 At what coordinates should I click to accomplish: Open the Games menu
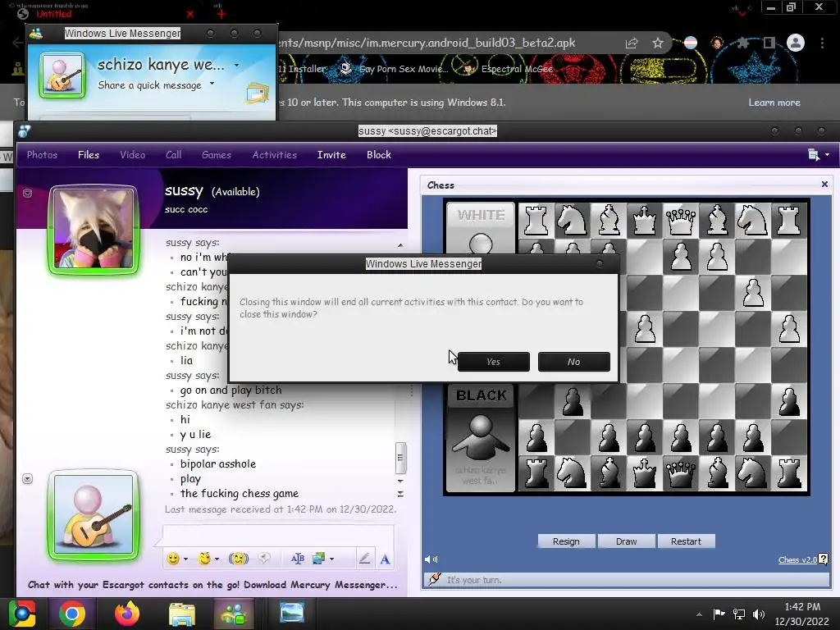point(217,155)
